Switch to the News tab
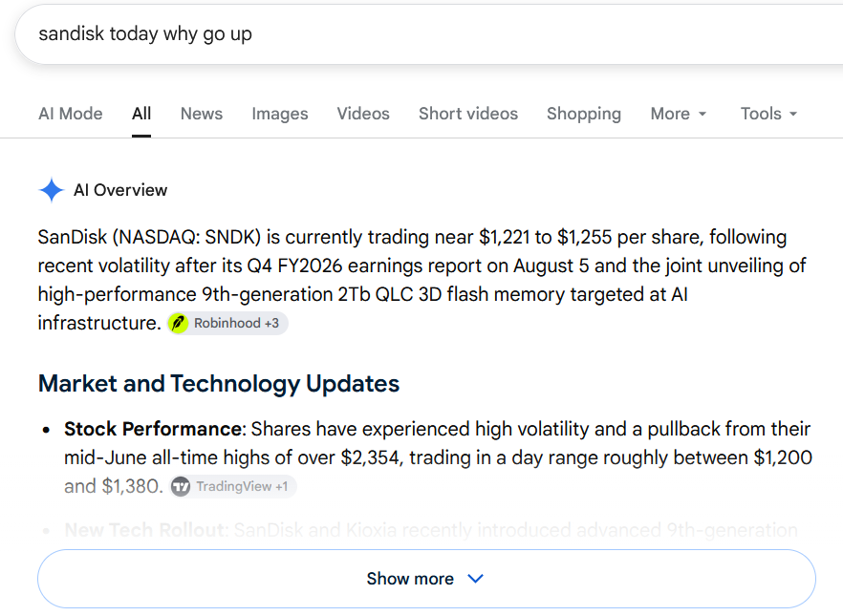Viewport: 843px width, 616px height. [x=202, y=114]
